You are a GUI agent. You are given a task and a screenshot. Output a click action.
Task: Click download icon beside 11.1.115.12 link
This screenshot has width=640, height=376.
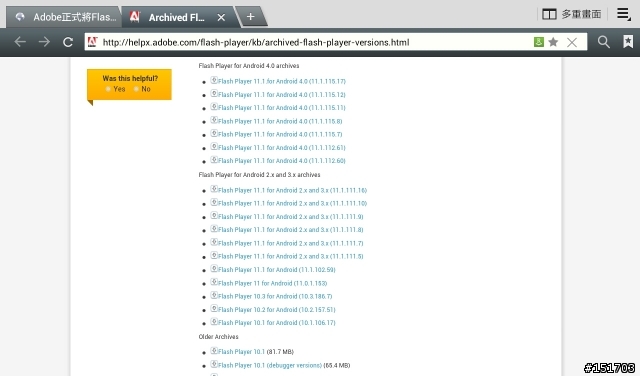[214, 93]
